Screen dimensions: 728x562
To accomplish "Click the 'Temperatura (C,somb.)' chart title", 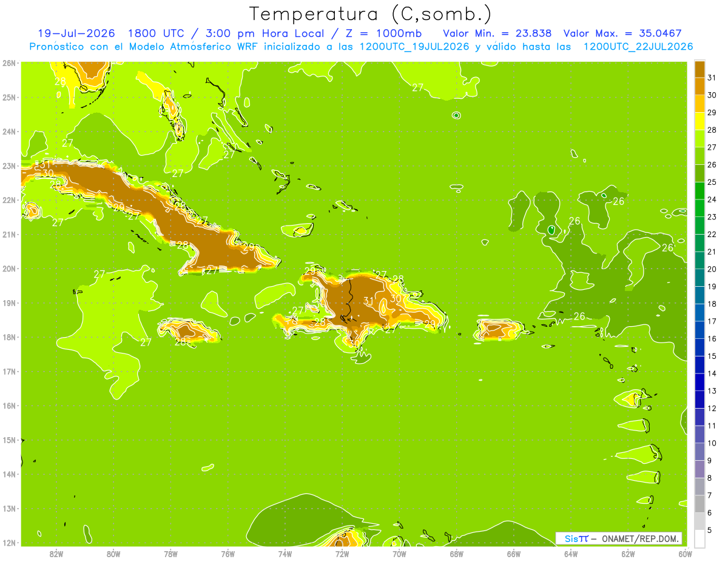I will pos(371,14).
